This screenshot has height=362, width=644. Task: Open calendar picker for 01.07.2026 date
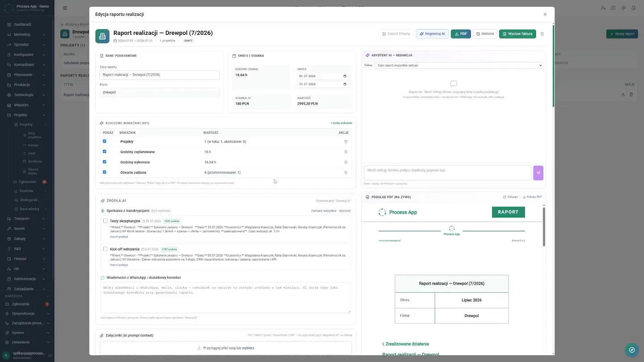[x=344, y=76]
